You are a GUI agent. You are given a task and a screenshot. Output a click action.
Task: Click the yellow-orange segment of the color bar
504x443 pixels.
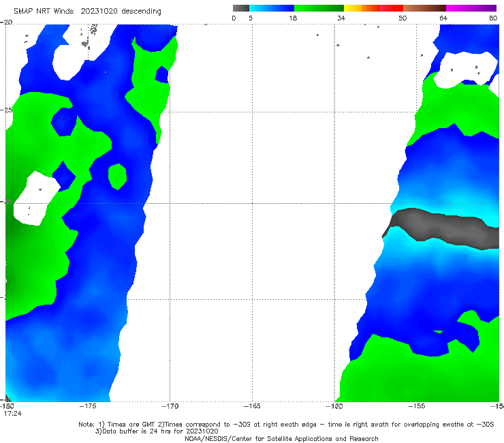pos(362,8)
